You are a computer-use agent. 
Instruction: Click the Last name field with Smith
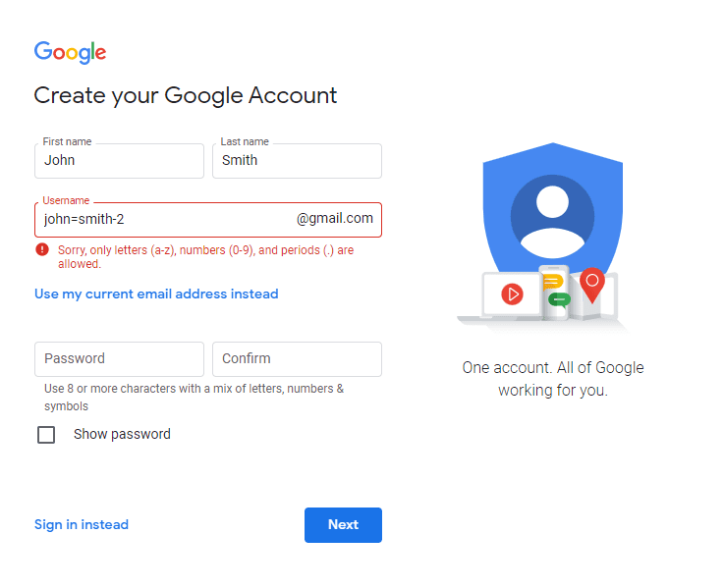pos(297,161)
